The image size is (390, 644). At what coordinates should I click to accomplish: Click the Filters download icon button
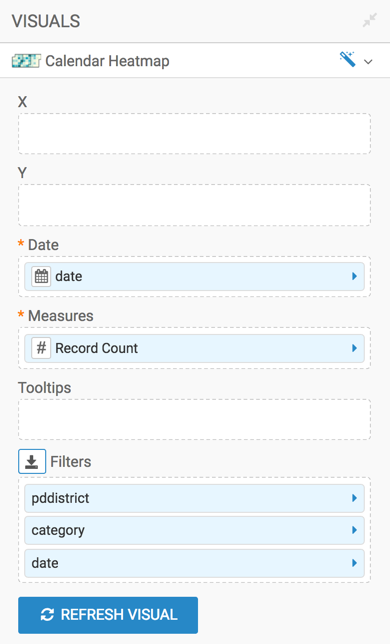click(32, 462)
